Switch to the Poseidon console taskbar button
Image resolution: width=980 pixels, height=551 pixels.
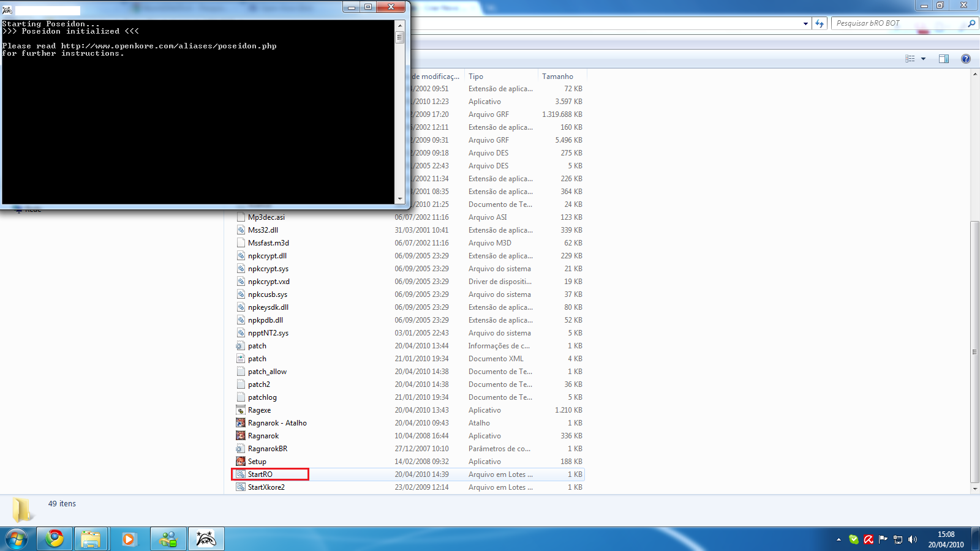[206, 539]
